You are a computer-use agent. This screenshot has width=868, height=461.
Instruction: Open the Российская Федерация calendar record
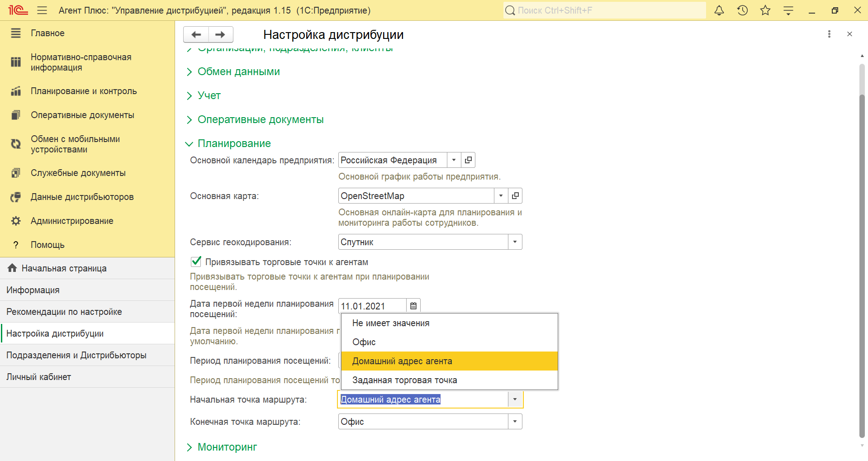point(468,160)
